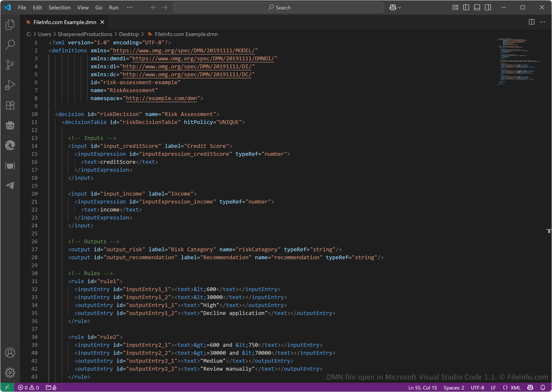Expand the hidden menu items ellipsis

[x=130, y=8]
